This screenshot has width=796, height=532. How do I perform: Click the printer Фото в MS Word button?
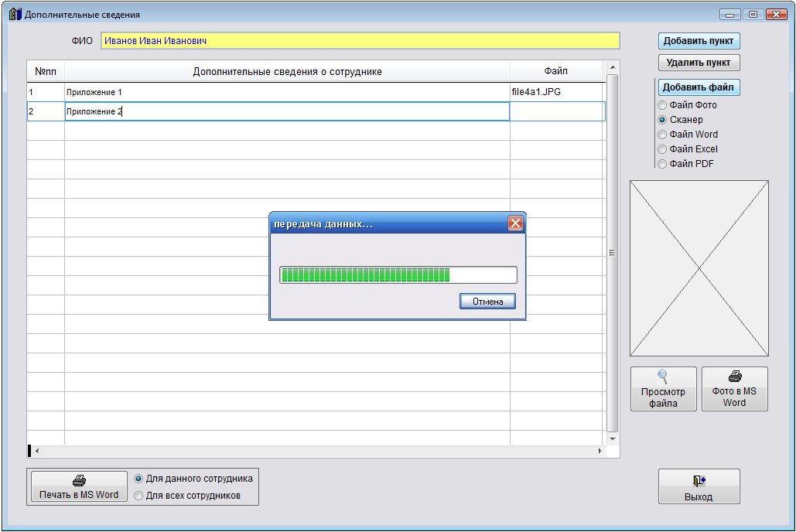(734, 389)
